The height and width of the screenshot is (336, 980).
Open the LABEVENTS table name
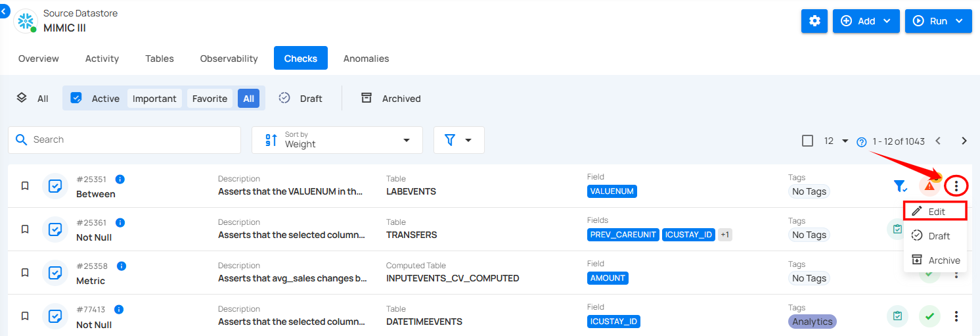[411, 192]
